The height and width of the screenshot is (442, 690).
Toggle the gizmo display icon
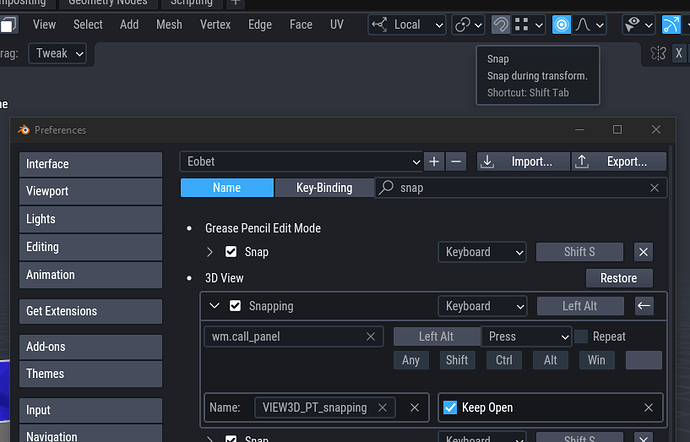(671, 25)
